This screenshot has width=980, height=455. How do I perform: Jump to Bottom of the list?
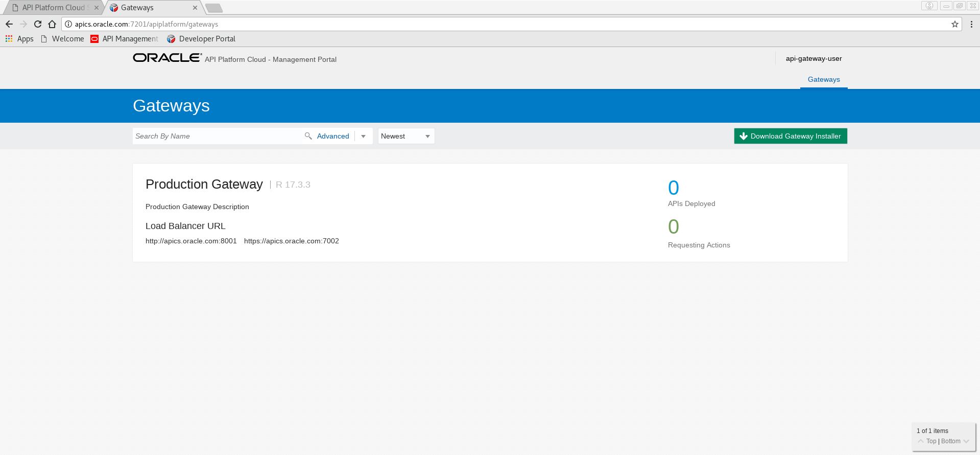pos(950,441)
